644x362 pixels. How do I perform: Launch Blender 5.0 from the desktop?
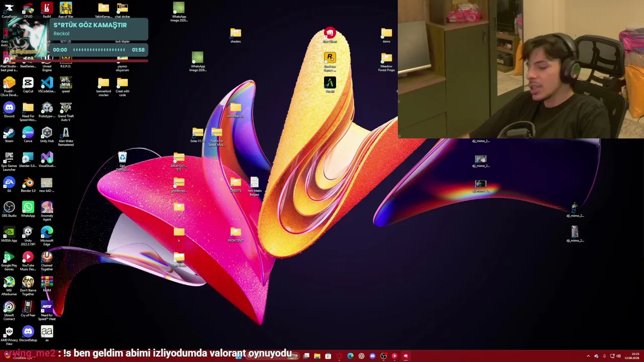coord(28,185)
